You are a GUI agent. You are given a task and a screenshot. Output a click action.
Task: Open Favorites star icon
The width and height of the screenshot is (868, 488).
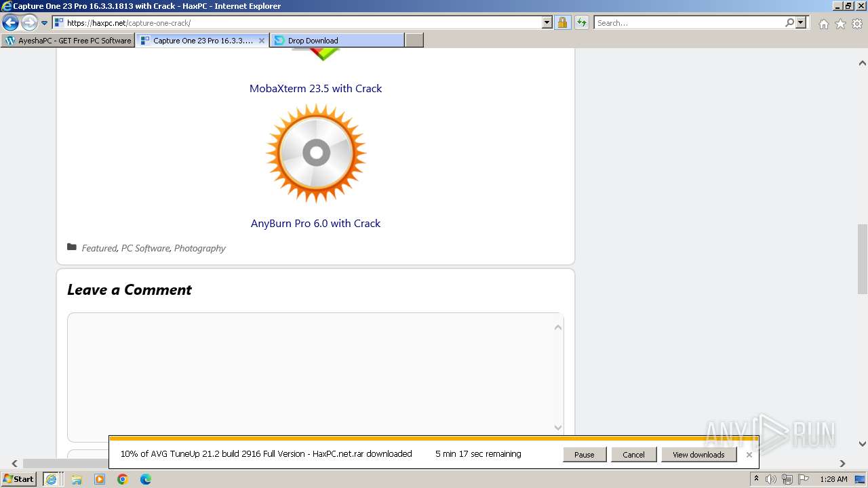tap(840, 24)
